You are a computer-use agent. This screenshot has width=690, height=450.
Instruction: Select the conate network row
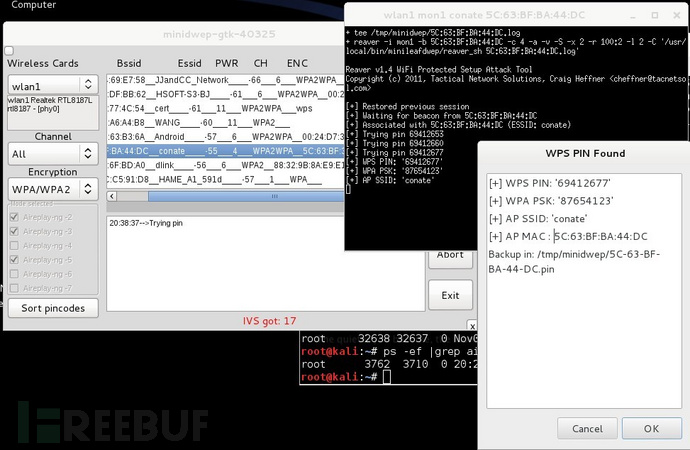point(225,151)
